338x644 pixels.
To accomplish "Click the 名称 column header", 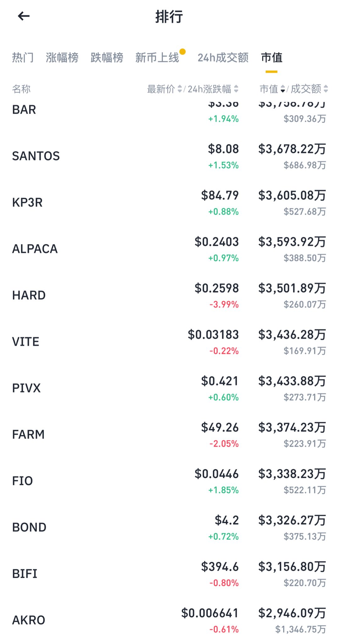I will 21,89.
